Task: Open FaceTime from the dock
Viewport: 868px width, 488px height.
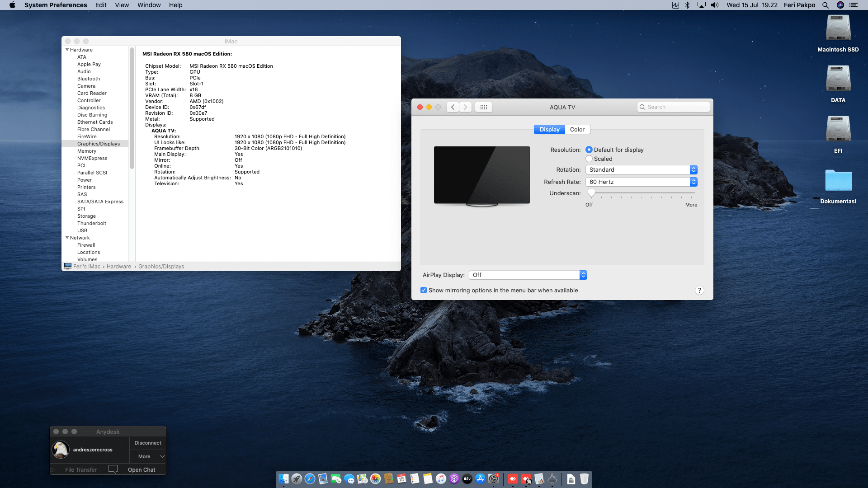Action: coord(336,479)
